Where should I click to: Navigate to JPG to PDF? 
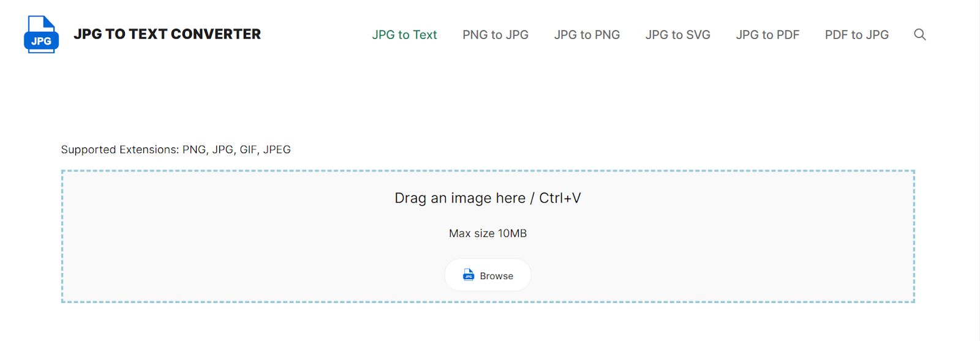tap(767, 35)
